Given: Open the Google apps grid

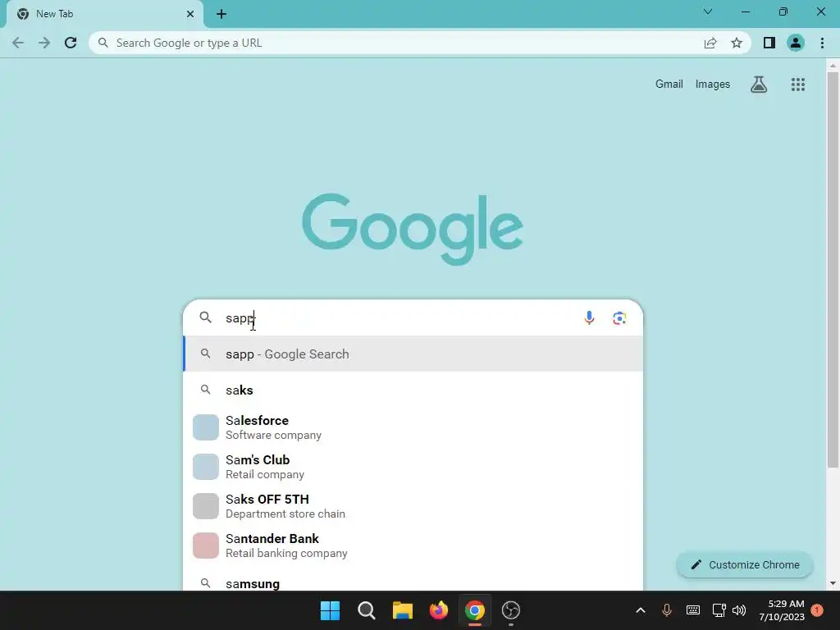Looking at the screenshot, I should coord(797,84).
